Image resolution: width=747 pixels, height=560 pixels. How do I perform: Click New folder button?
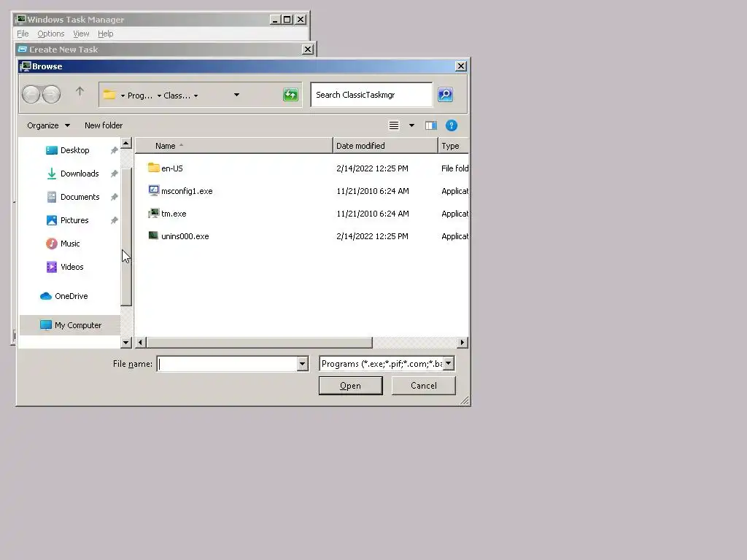(104, 125)
